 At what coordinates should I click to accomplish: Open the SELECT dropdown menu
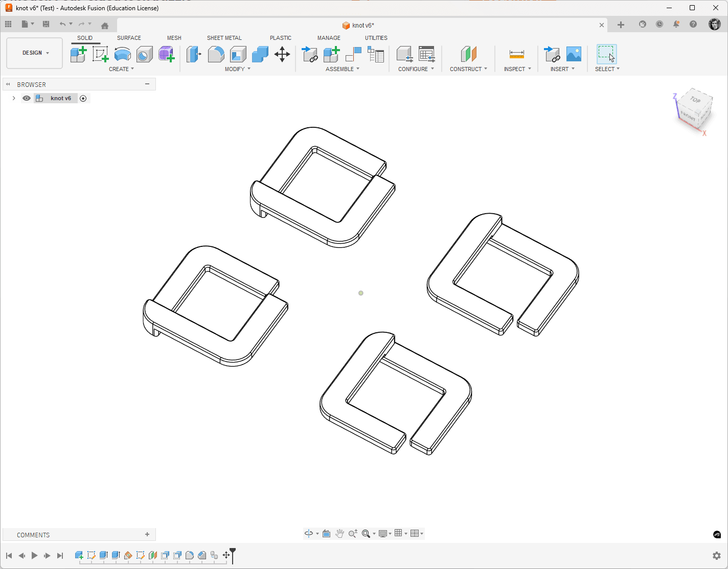coord(607,69)
